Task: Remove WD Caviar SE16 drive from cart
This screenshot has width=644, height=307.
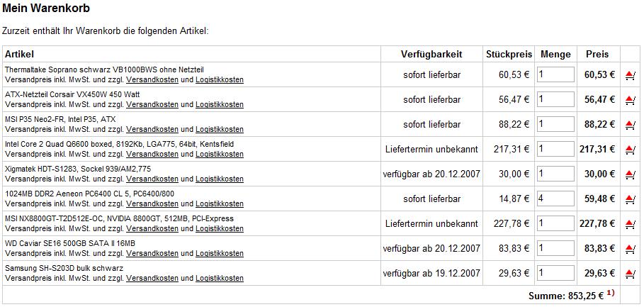Action: (630, 249)
